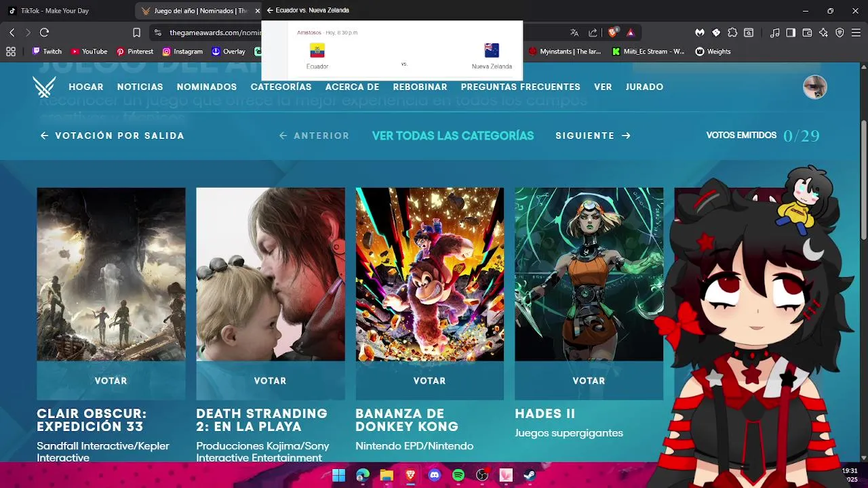Open the Malwarebytes extension icon

coord(700,33)
